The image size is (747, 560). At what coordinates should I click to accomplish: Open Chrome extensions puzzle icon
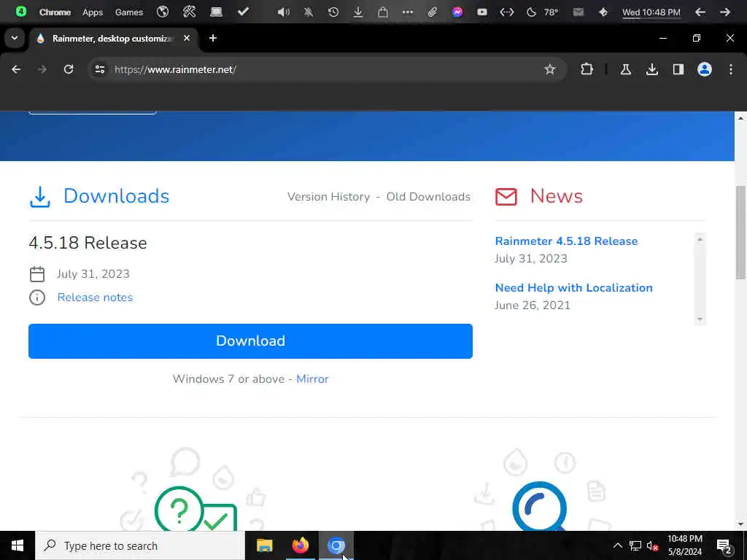point(587,69)
